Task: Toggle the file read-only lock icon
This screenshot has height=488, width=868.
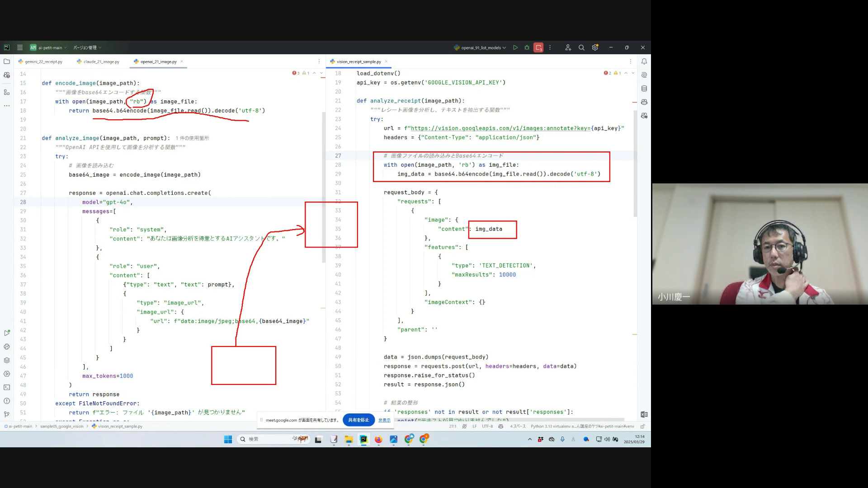Action: click(642, 426)
